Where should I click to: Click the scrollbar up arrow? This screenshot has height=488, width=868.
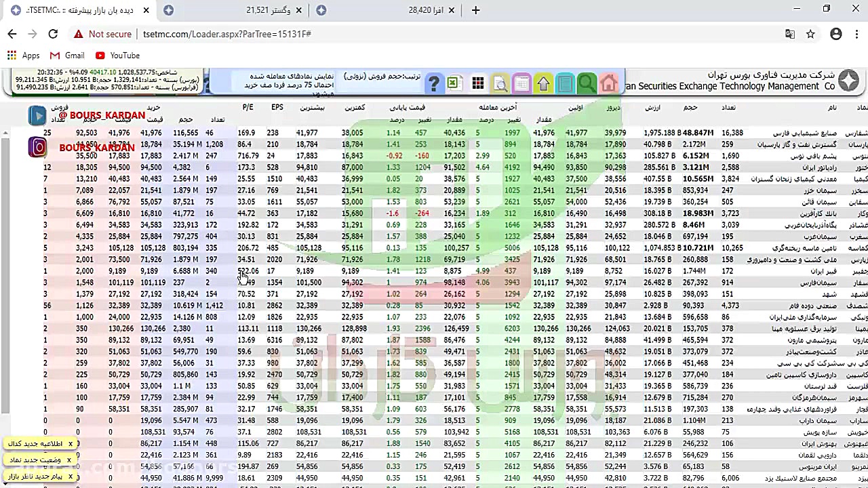coord(5,132)
